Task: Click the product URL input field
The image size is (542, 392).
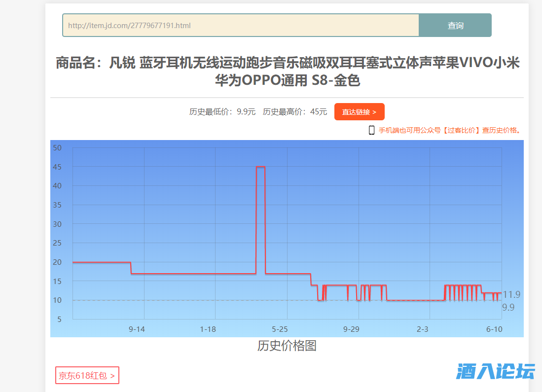Action: click(x=241, y=25)
